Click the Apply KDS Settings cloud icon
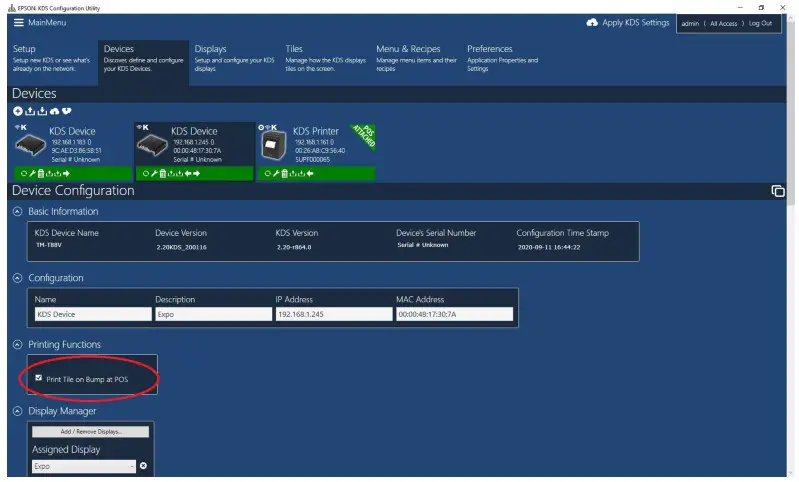This screenshot has height=482, width=799. coord(592,22)
